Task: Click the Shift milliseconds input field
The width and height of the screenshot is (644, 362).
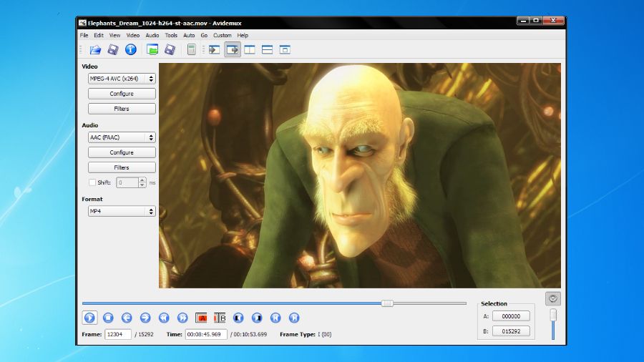Action: [x=127, y=182]
